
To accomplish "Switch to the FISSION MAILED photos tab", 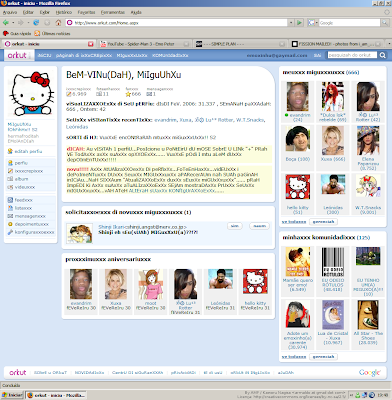I will (x=337, y=44).
